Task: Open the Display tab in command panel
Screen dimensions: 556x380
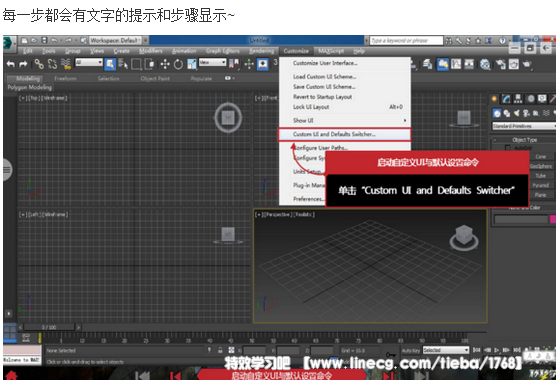Action: coord(542,99)
